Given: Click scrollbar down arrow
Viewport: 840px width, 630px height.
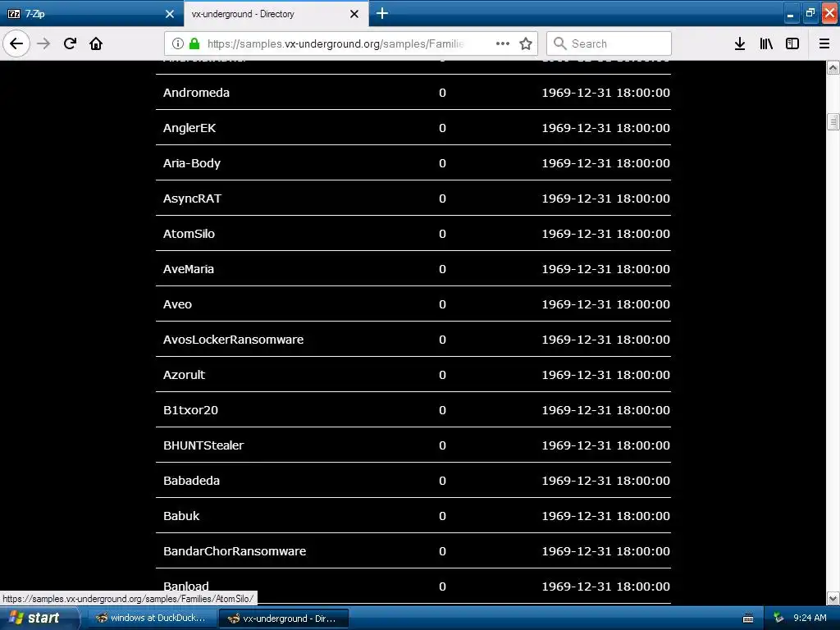Looking at the screenshot, I should point(833,598).
